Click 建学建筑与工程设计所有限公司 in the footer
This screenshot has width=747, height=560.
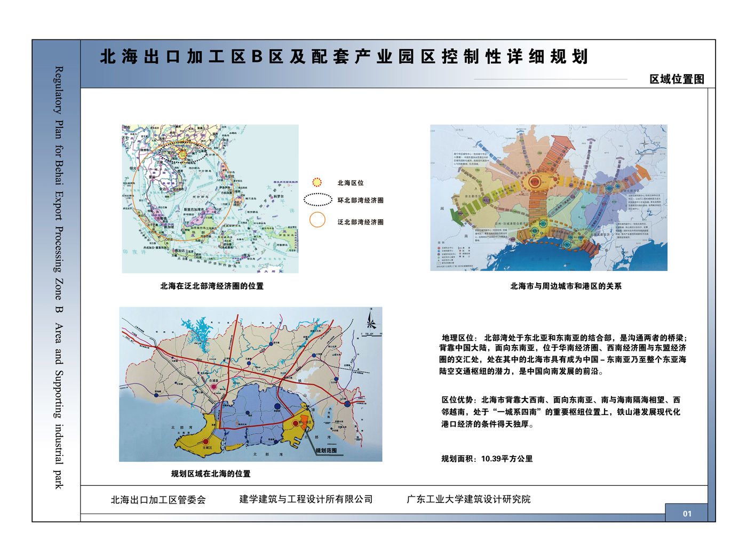pyautogui.click(x=306, y=499)
